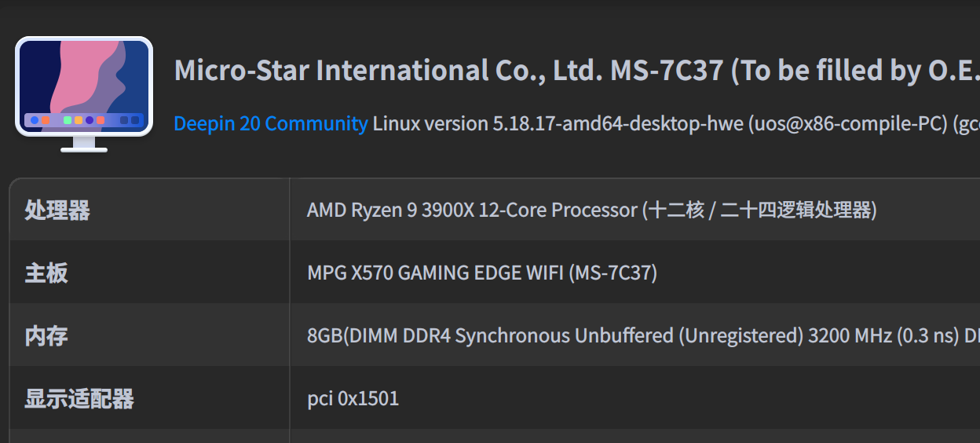This screenshot has height=443, width=980.
Task: Open the Deepin 20 Community link
Action: click(270, 124)
